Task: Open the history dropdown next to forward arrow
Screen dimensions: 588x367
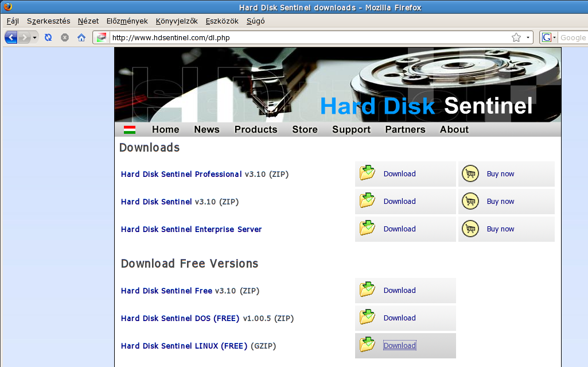Action: tap(35, 37)
